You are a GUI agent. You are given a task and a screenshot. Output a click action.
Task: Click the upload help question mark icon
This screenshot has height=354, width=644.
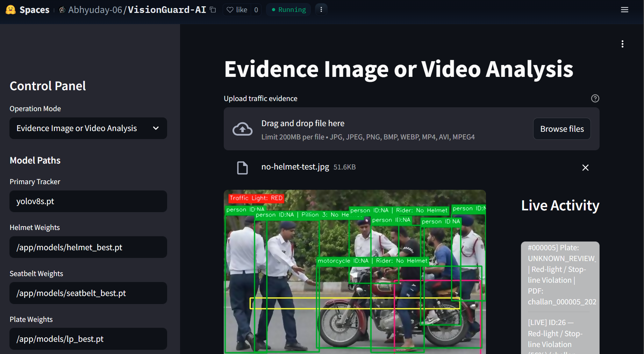tap(595, 99)
